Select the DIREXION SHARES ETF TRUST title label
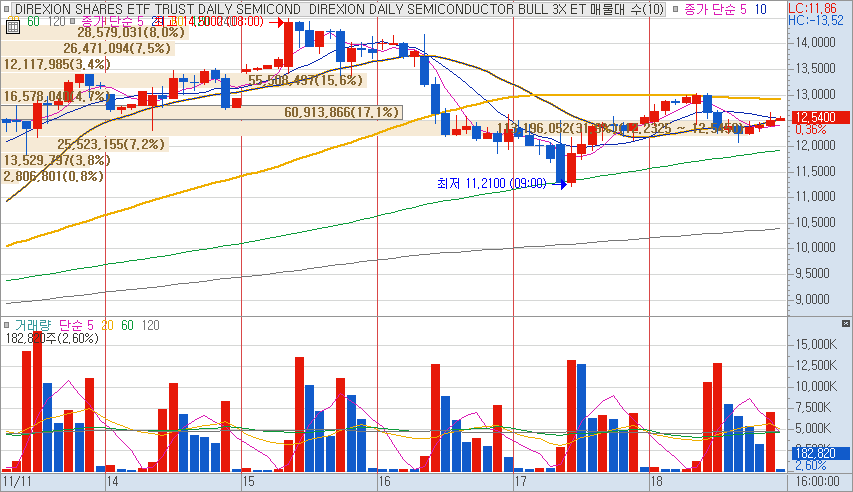This screenshot has width=853, height=492. pyautogui.click(x=157, y=9)
